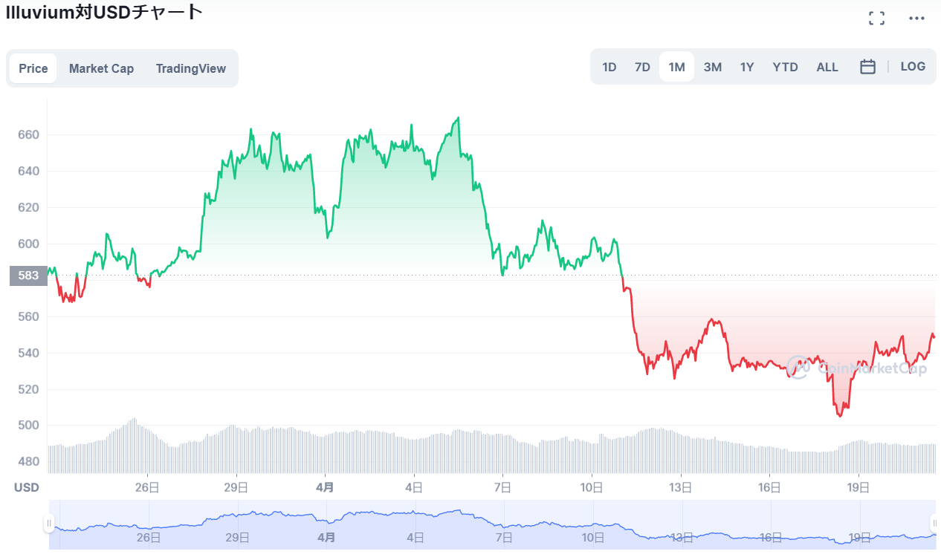Open the calendar date range picker

coord(867,67)
